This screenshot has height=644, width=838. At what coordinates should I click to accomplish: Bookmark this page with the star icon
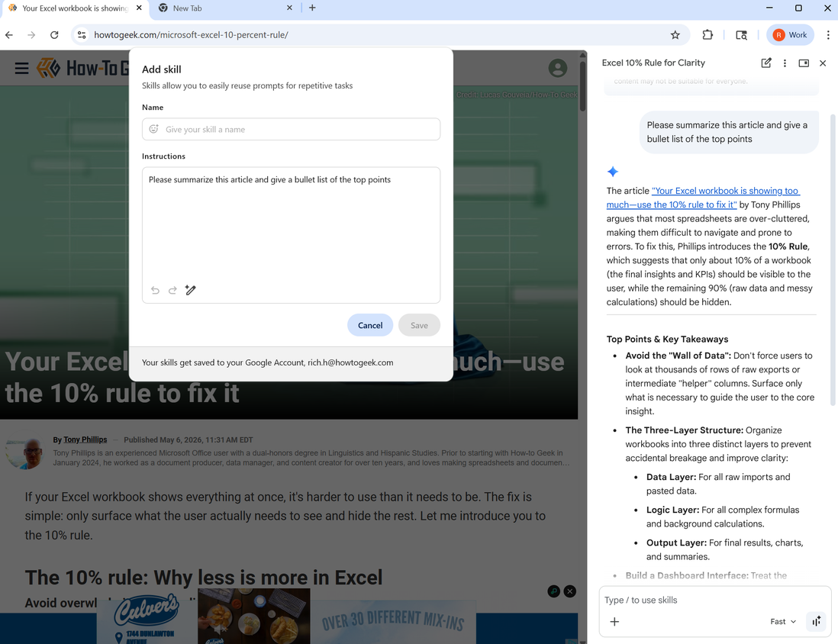point(675,35)
